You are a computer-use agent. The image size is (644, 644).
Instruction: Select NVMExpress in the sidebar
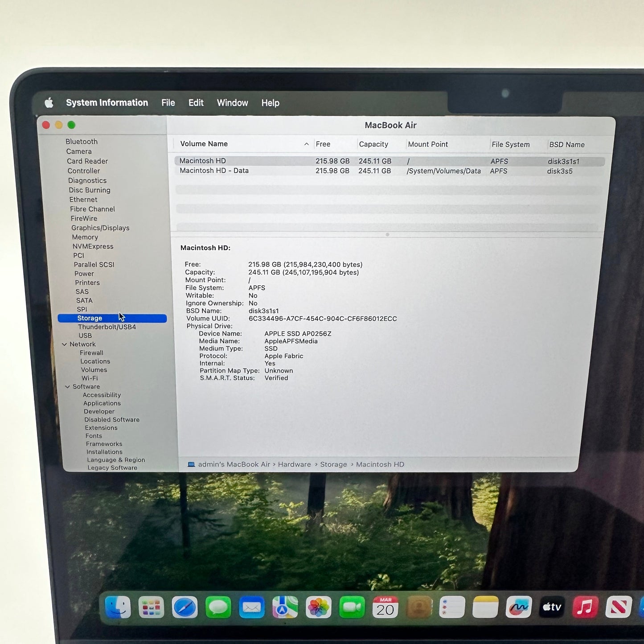(93, 246)
